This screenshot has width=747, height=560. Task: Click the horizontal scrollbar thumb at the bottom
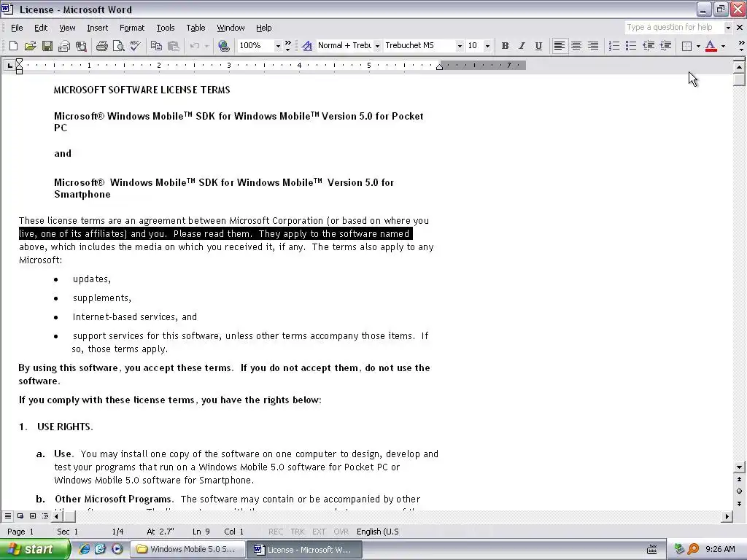(69, 516)
